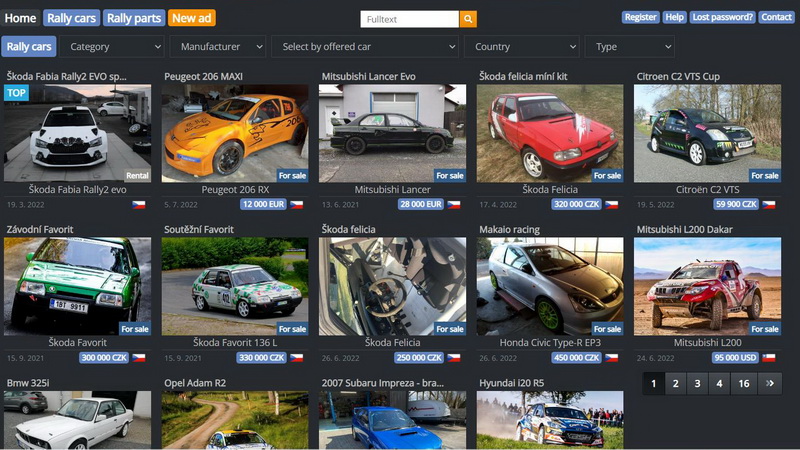The width and height of the screenshot is (800, 450).
Task: Open the Category dropdown filter
Action: tap(111, 47)
